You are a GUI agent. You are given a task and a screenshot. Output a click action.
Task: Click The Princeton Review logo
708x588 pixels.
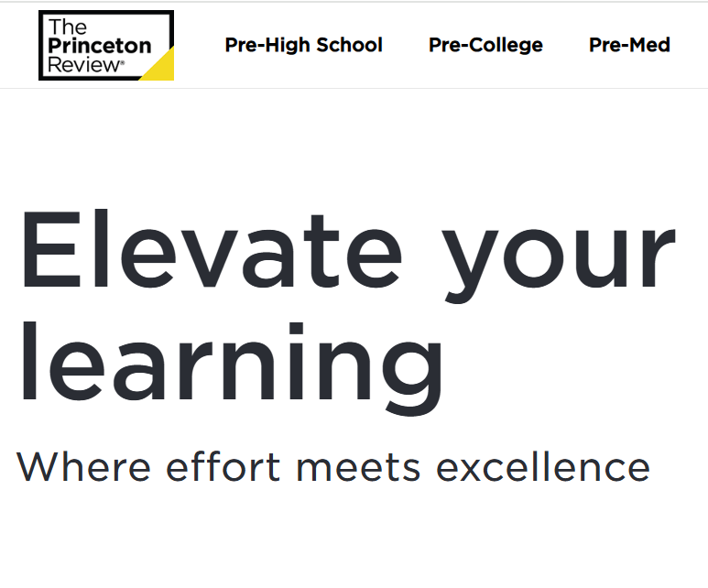pos(105,45)
